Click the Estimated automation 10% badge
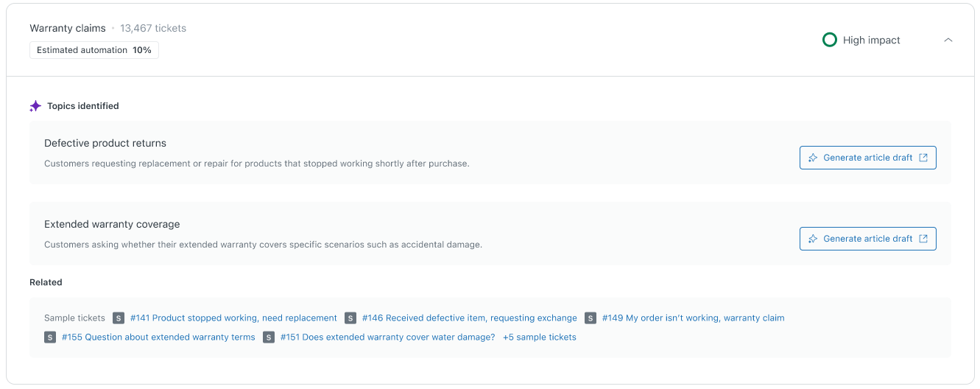The image size is (980, 389). (x=94, y=50)
